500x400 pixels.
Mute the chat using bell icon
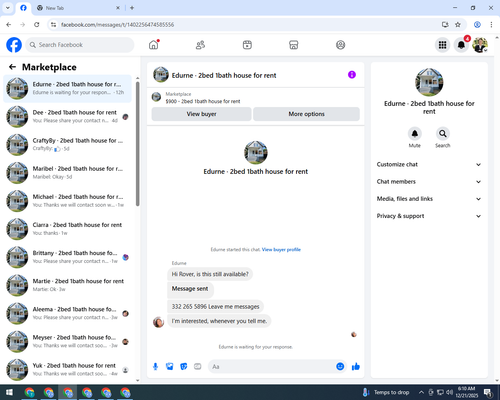[x=415, y=134]
